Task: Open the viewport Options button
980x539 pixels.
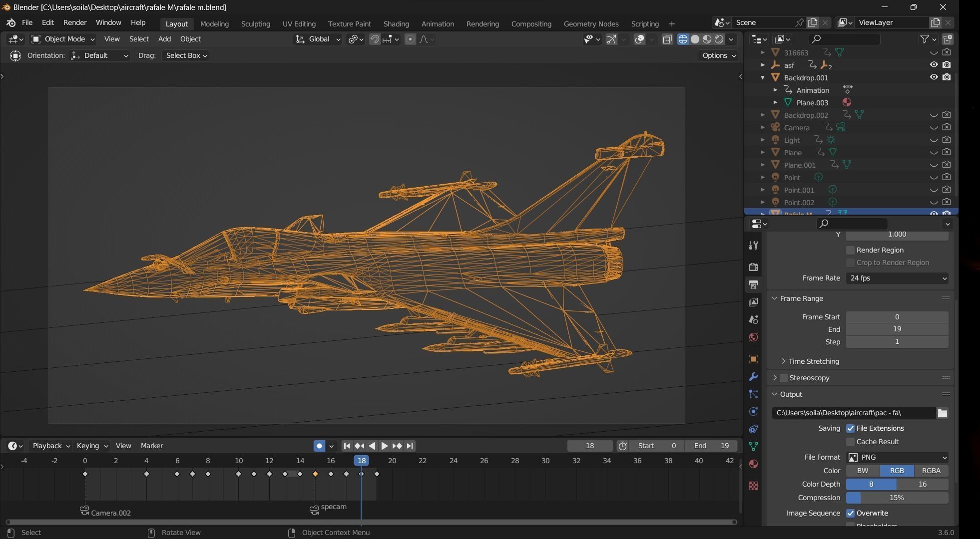Action: click(x=719, y=56)
